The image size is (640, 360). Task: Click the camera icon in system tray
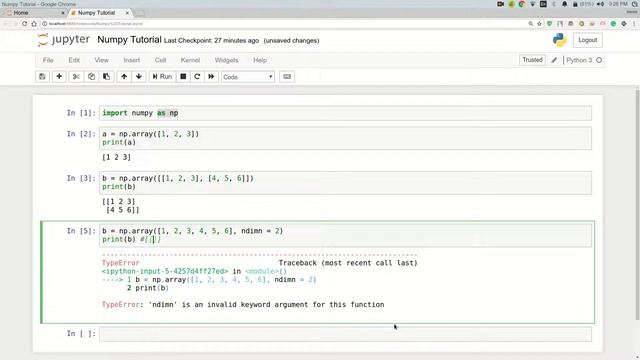point(500,4)
